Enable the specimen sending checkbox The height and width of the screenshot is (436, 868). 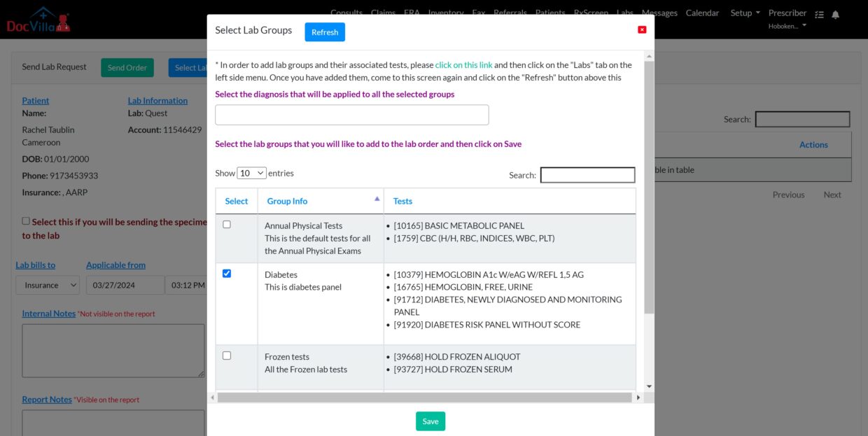tap(25, 220)
